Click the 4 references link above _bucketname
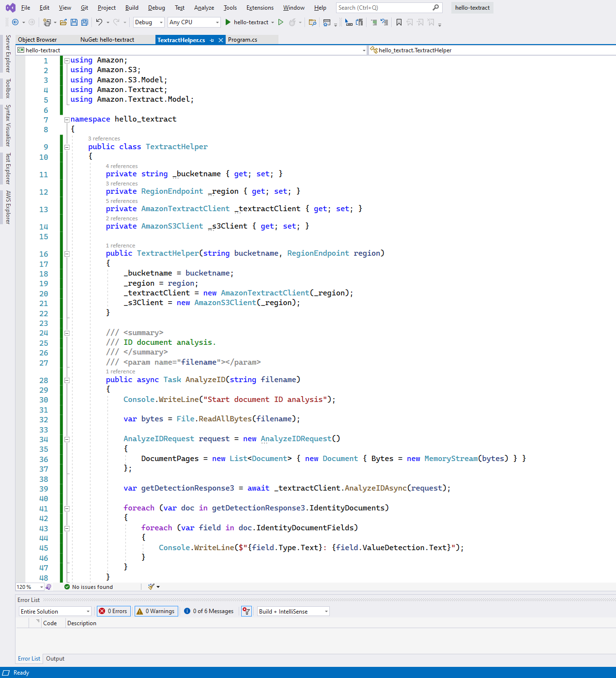Image resolution: width=616 pixels, height=678 pixels. (x=122, y=166)
